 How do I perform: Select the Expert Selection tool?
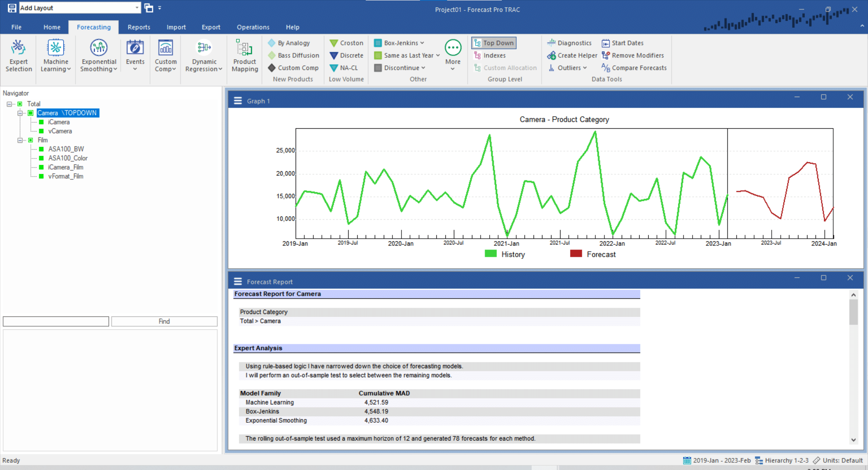click(x=19, y=55)
